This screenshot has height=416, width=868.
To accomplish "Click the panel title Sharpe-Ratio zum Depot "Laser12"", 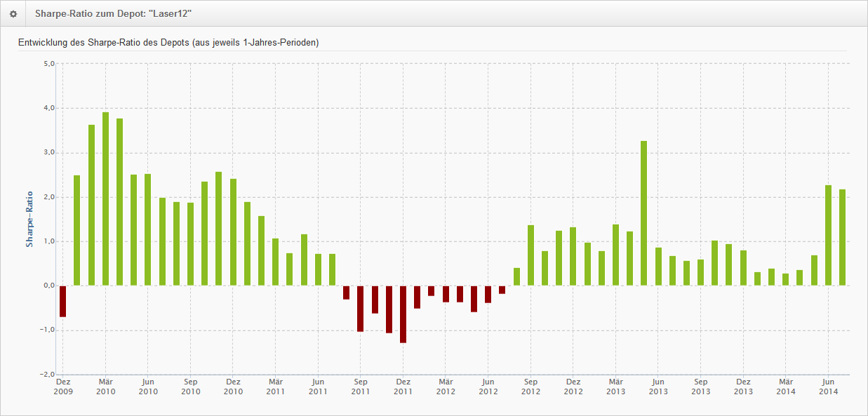I will [x=114, y=13].
